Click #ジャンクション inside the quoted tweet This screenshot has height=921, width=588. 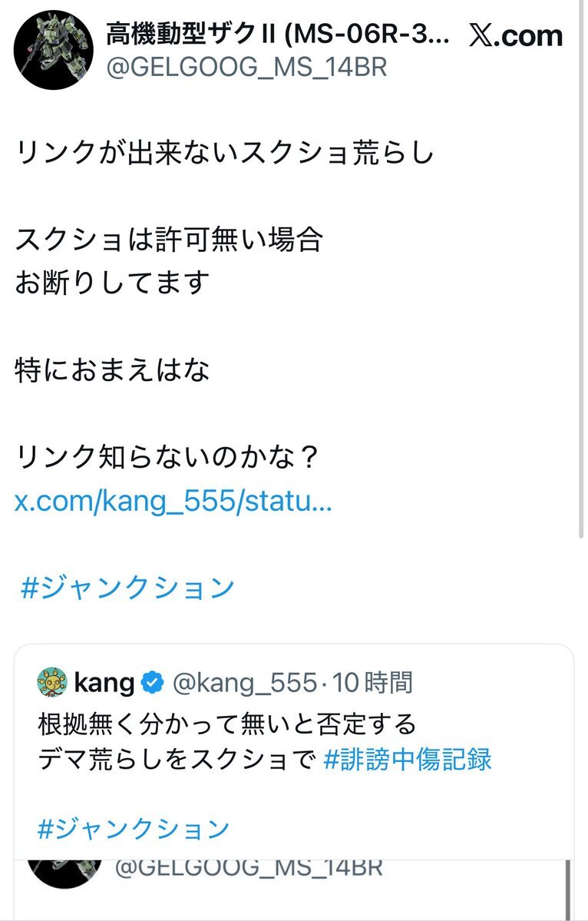(x=134, y=829)
